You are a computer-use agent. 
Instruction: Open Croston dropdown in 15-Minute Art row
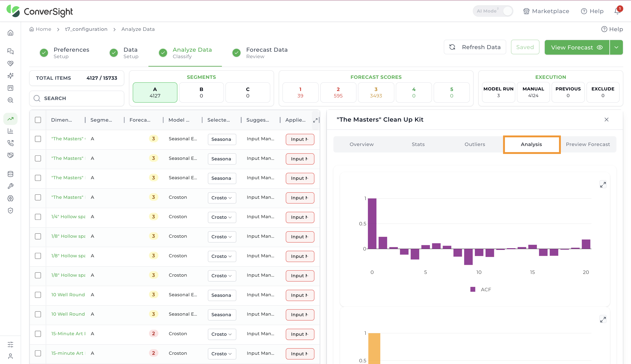point(222,334)
